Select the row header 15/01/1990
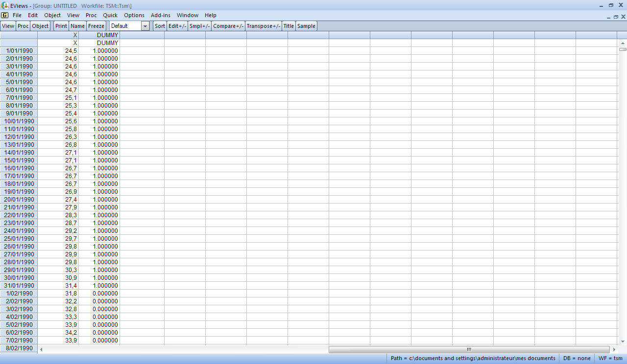This screenshot has width=627, height=364. point(19,160)
